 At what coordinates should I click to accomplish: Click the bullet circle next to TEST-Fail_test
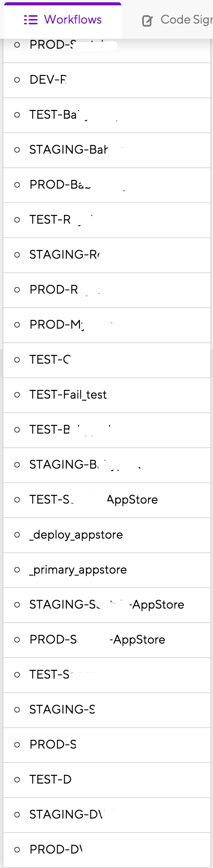click(x=17, y=395)
